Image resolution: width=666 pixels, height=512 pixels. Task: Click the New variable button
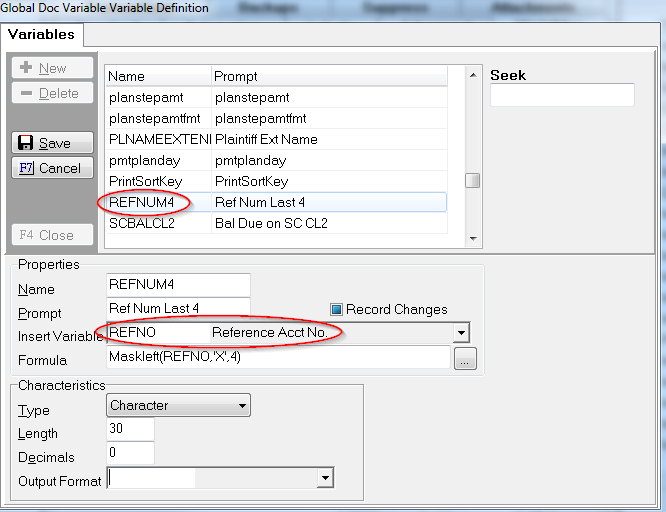53,68
